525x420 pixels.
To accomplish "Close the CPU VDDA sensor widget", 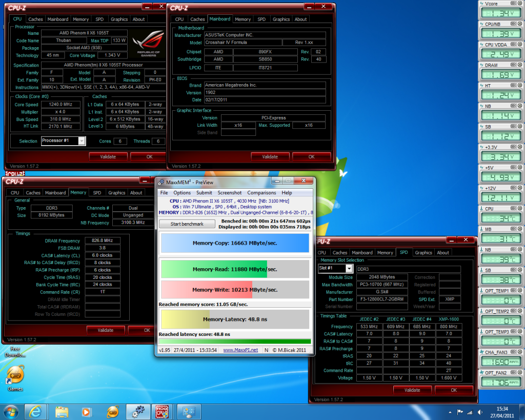I will pos(520,44).
